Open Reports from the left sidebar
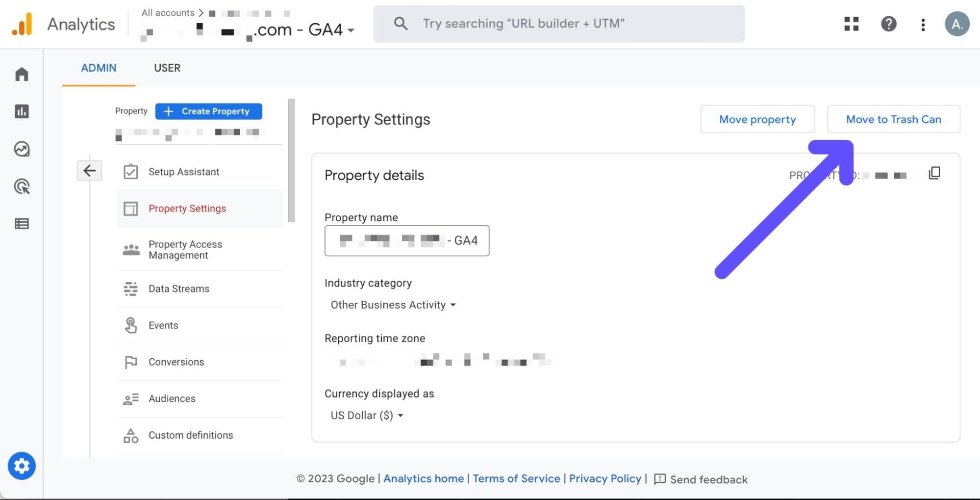 (22, 111)
